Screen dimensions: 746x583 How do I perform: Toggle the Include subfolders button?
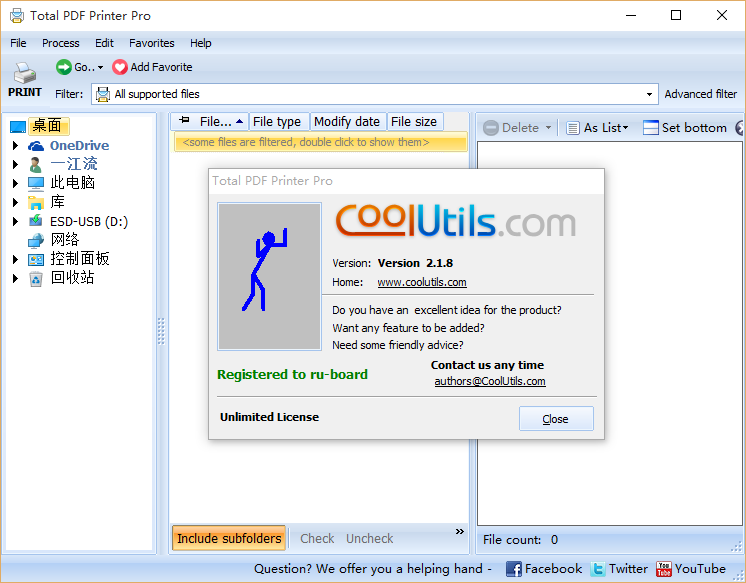(x=229, y=538)
